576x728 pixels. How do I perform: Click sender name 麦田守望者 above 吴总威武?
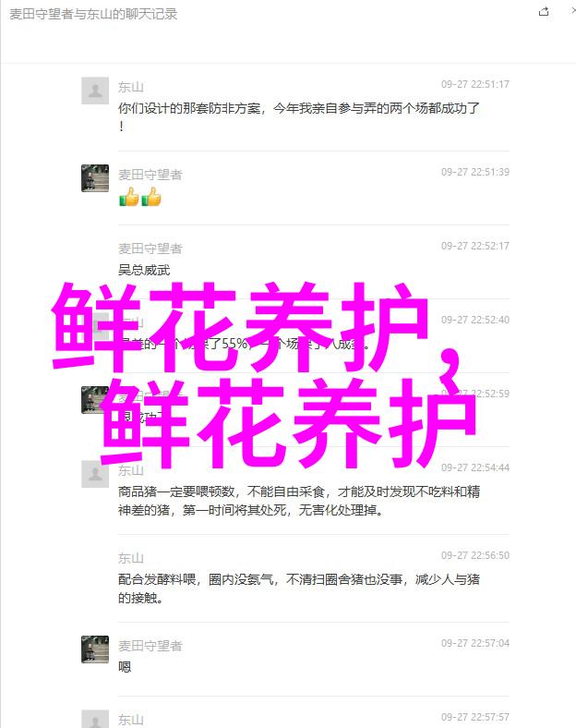[x=150, y=249]
